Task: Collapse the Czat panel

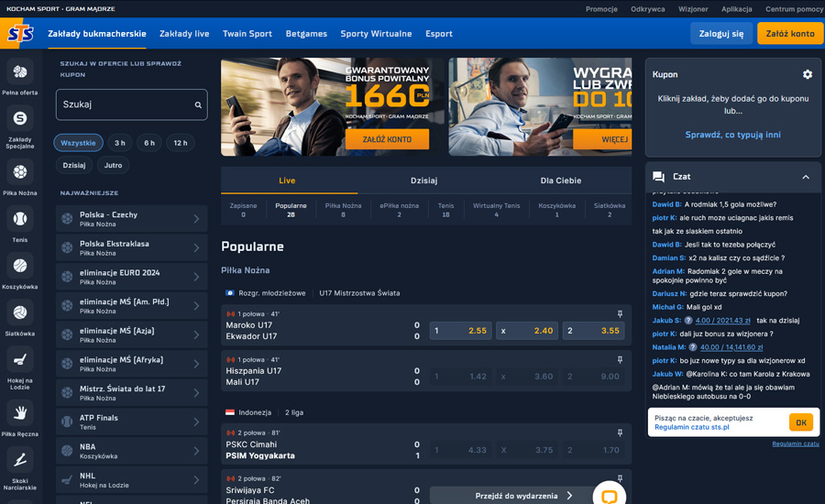Action: [x=806, y=177]
